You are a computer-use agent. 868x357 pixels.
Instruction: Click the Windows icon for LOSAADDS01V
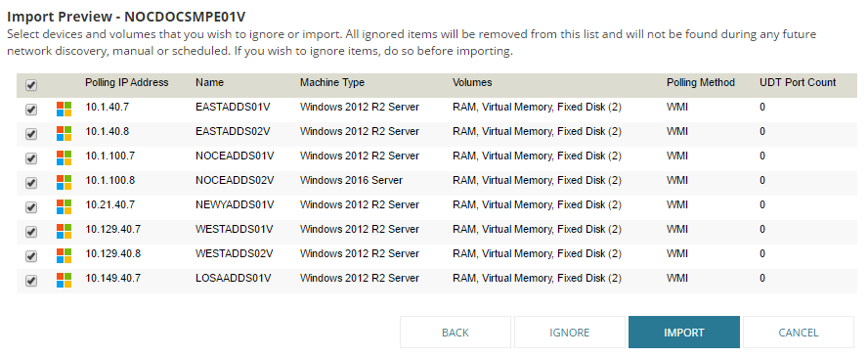click(x=65, y=280)
